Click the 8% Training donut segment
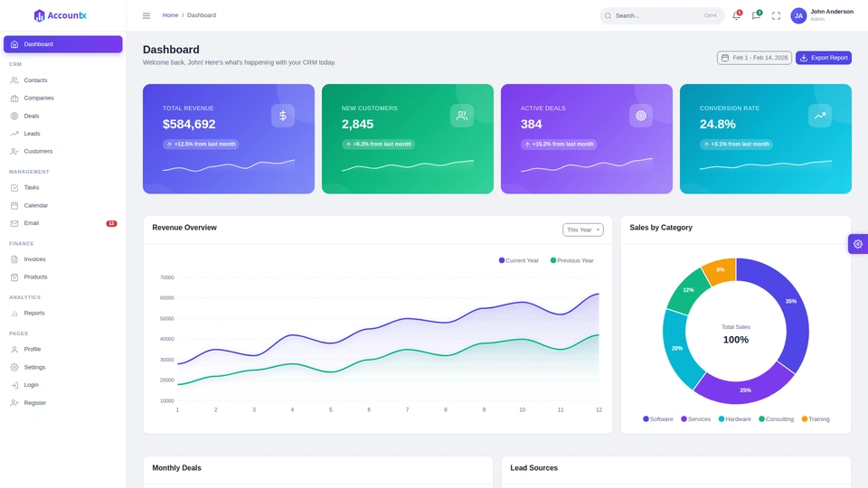This screenshot has height=488, width=868. click(720, 269)
